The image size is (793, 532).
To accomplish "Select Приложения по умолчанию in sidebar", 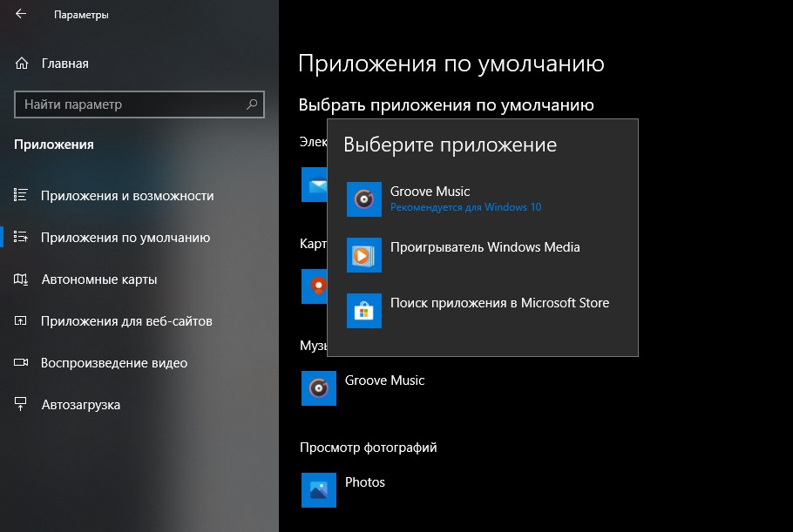I will point(125,238).
